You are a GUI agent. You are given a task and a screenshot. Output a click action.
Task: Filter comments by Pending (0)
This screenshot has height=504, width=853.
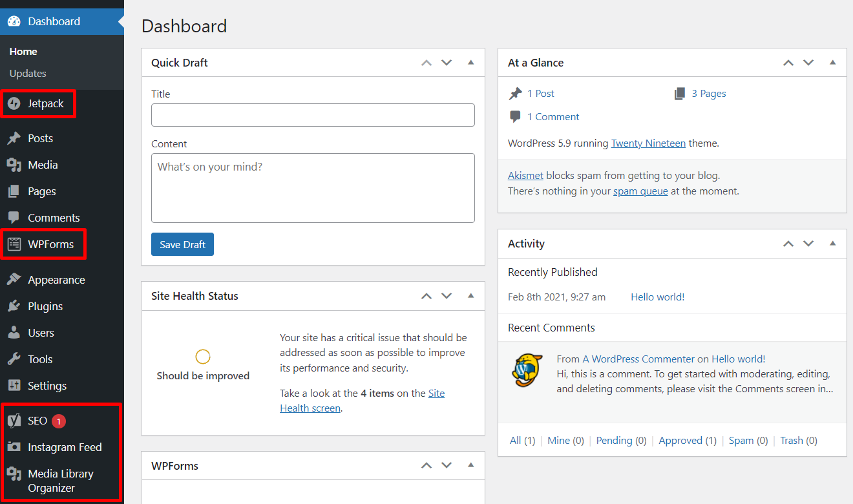pyautogui.click(x=621, y=441)
